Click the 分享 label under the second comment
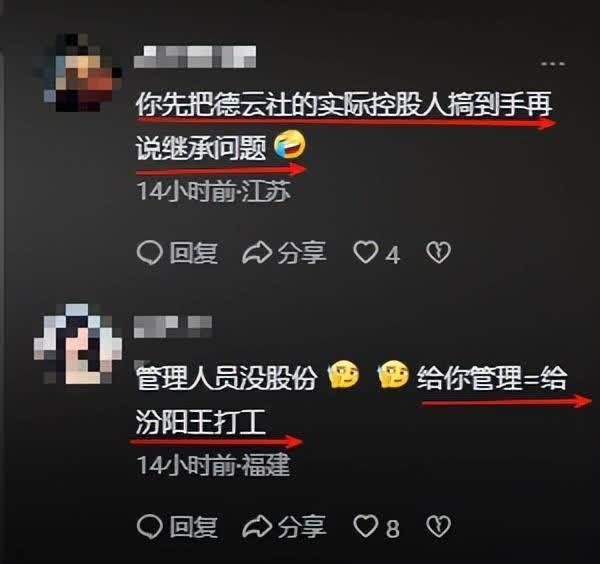The image size is (600, 564). 302,527
